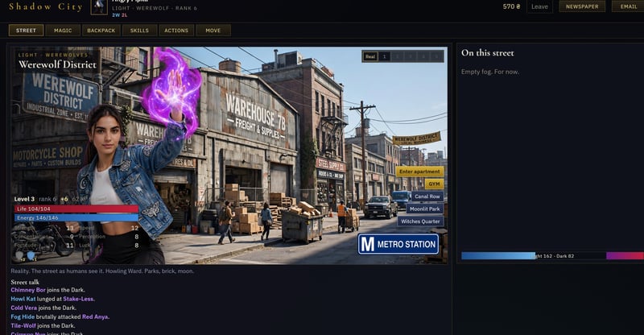The image size is (644, 335).
Task: Open the Skills tab
Action: pyautogui.click(x=139, y=31)
